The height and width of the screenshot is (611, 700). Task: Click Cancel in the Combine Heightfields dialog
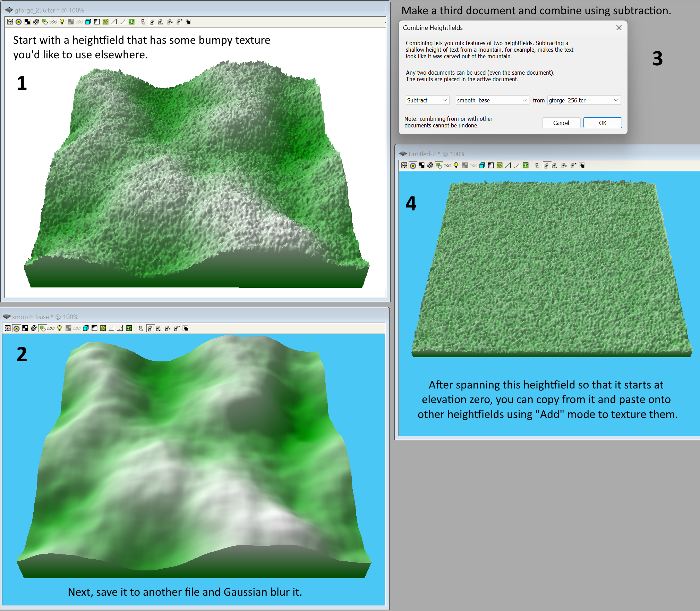[561, 123]
